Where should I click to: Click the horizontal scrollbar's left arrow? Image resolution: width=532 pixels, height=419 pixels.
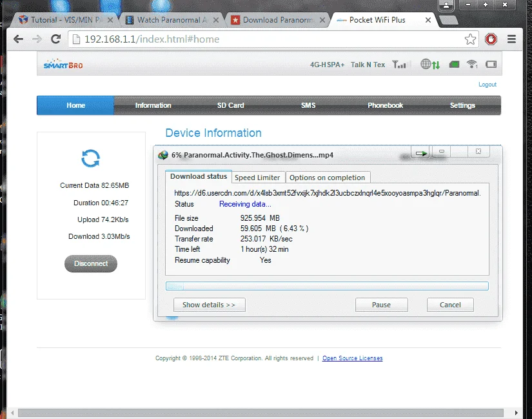click(x=12, y=413)
